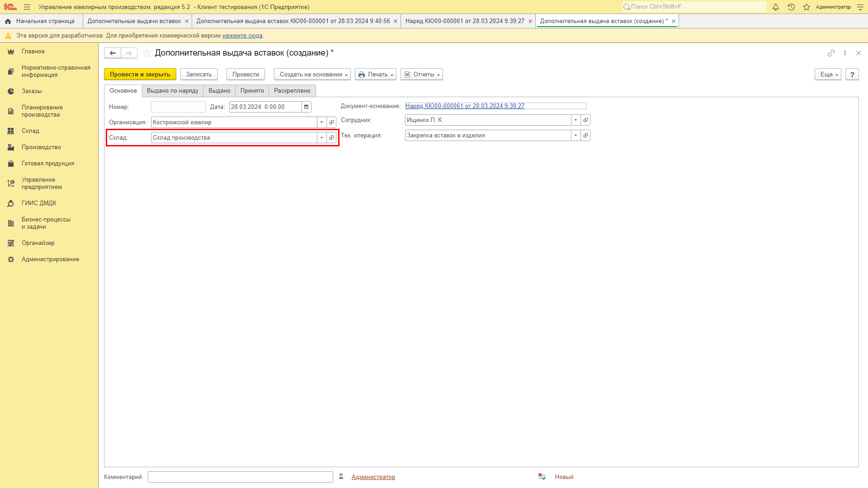Click the Дата input field
This screenshot has height=488, width=868.
[265, 107]
